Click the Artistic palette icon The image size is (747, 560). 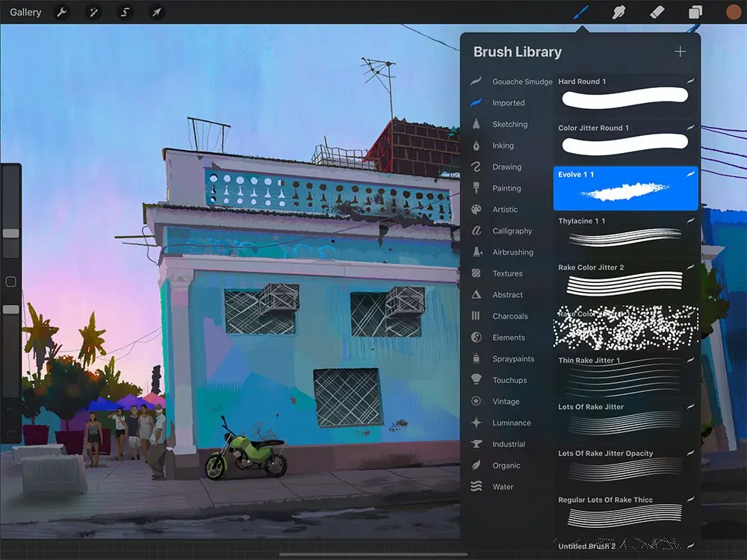[x=476, y=210]
